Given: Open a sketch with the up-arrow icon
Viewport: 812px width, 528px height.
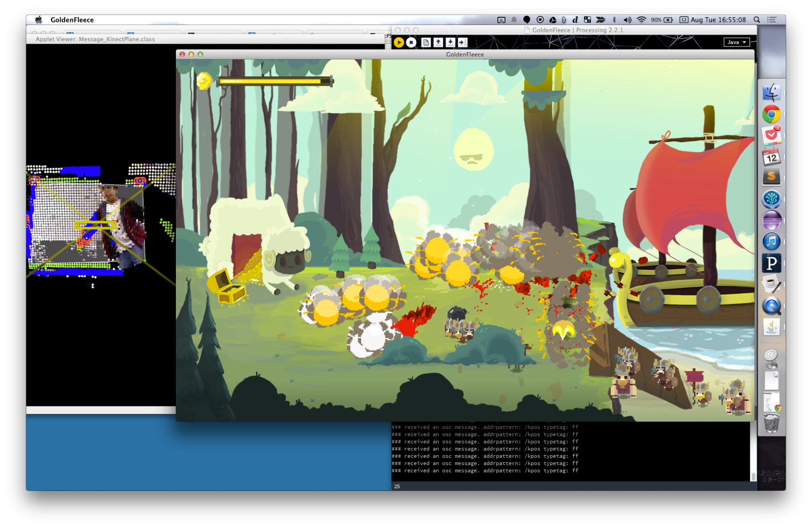Looking at the screenshot, I should tap(438, 42).
